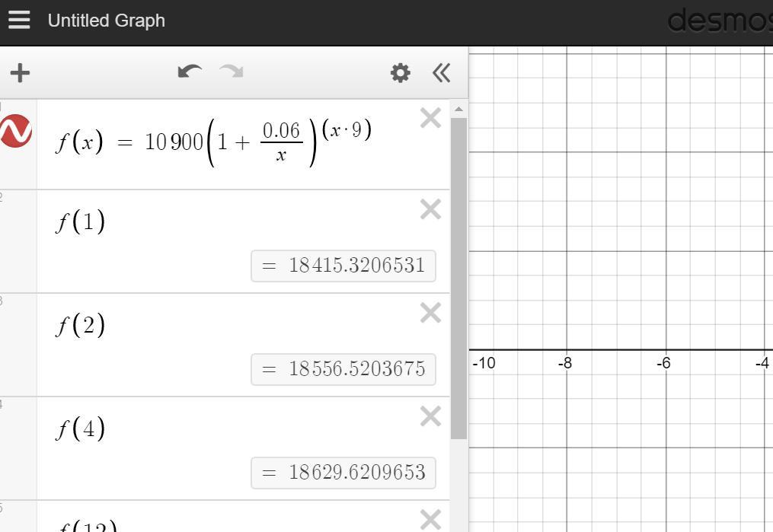The height and width of the screenshot is (532, 773).
Task: Undo the last action
Action: coord(190,72)
